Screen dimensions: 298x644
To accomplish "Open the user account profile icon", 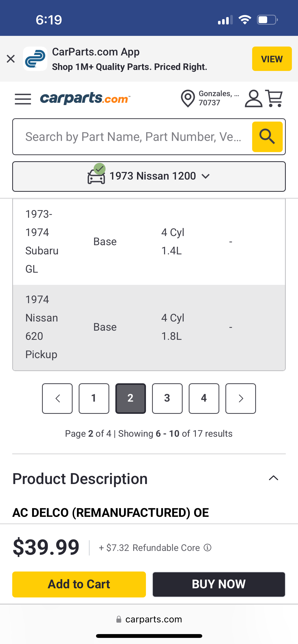I will pos(253,98).
